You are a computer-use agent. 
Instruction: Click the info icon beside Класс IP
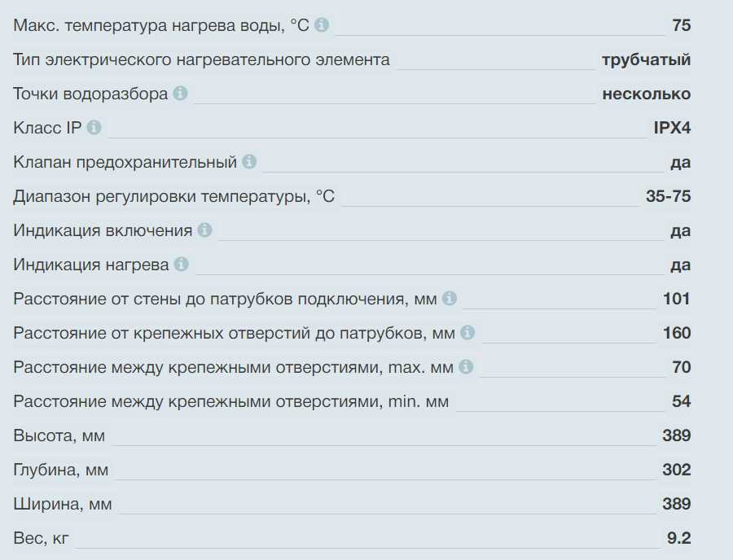pyautogui.click(x=94, y=128)
